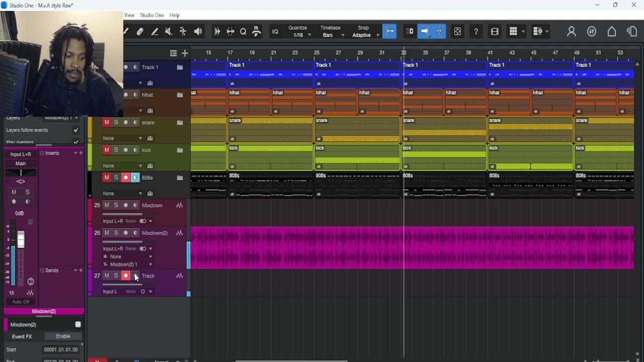Click the add Sends plus button

click(81, 270)
